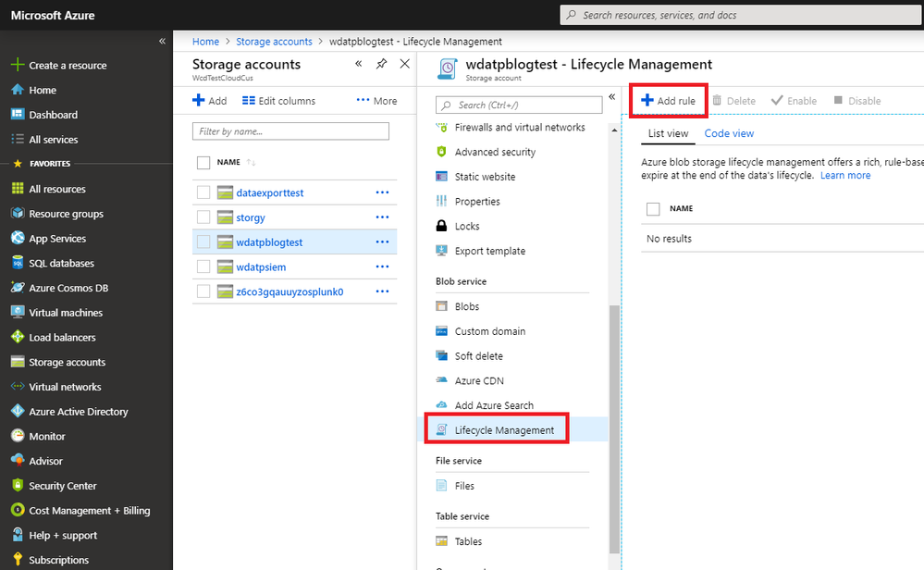Click Learn more link
The height and width of the screenshot is (570, 924).
[x=845, y=176]
